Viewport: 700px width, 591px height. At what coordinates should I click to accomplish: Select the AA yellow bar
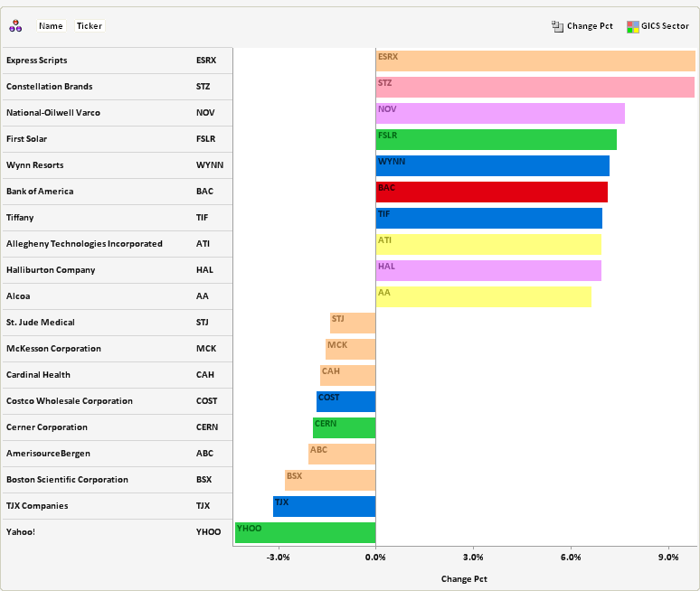click(484, 297)
